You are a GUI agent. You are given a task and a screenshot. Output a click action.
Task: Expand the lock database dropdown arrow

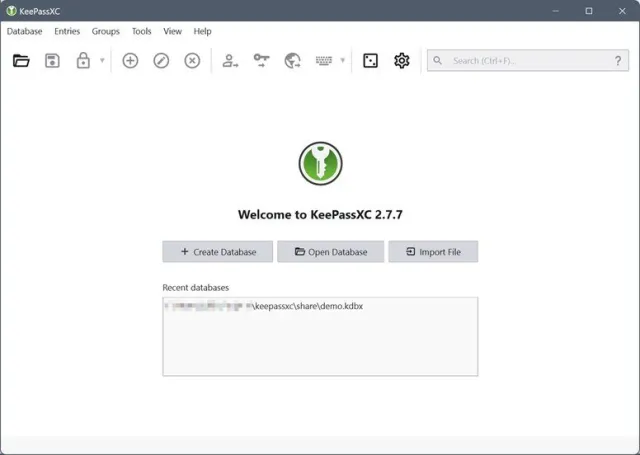pyautogui.click(x=102, y=60)
